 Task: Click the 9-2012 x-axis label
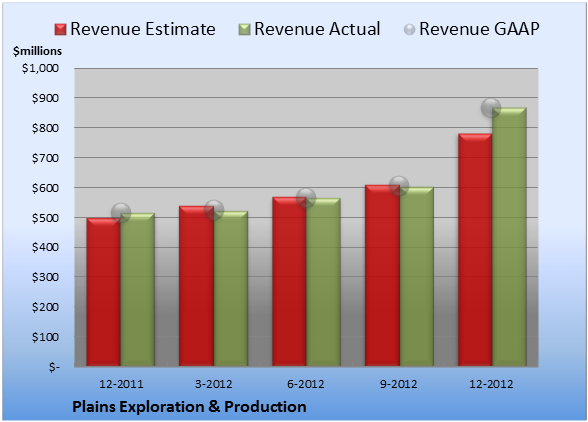(399, 384)
